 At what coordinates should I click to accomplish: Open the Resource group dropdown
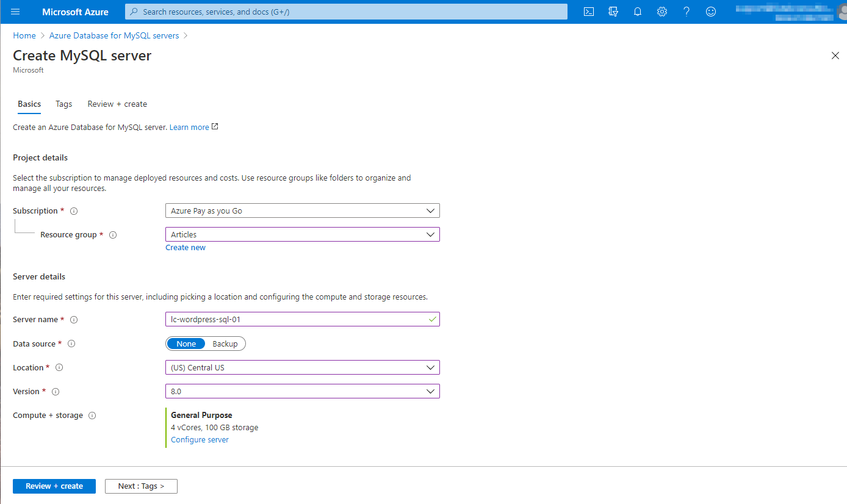coord(303,234)
